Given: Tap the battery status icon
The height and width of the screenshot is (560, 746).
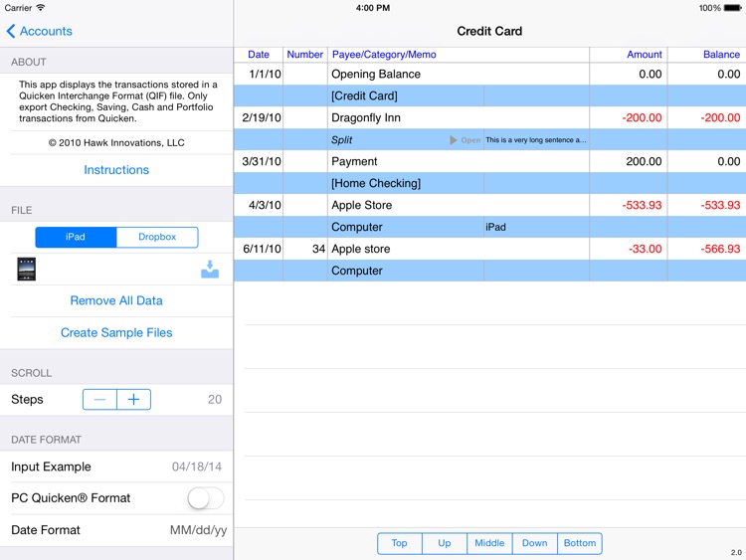Looking at the screenshot, I should (732, 8).
